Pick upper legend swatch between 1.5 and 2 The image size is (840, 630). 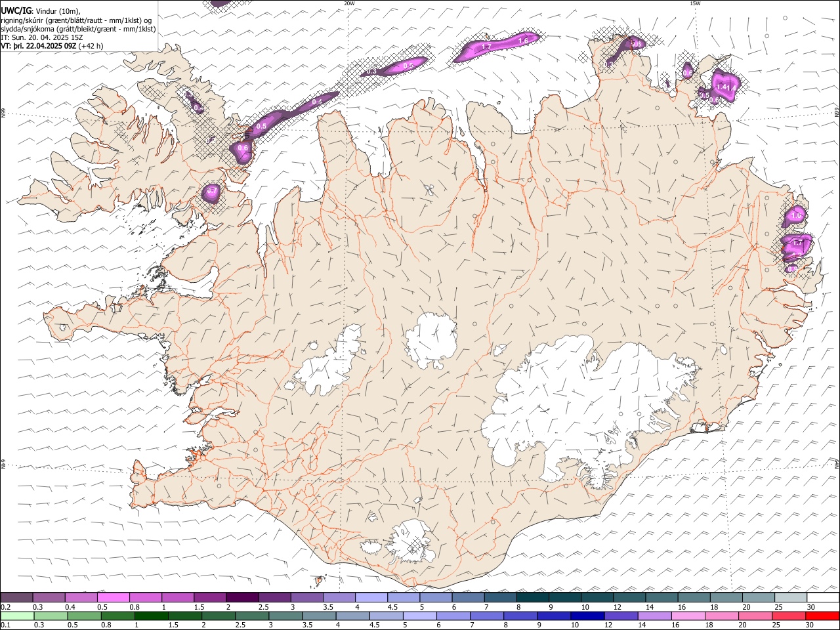point(209,597)
